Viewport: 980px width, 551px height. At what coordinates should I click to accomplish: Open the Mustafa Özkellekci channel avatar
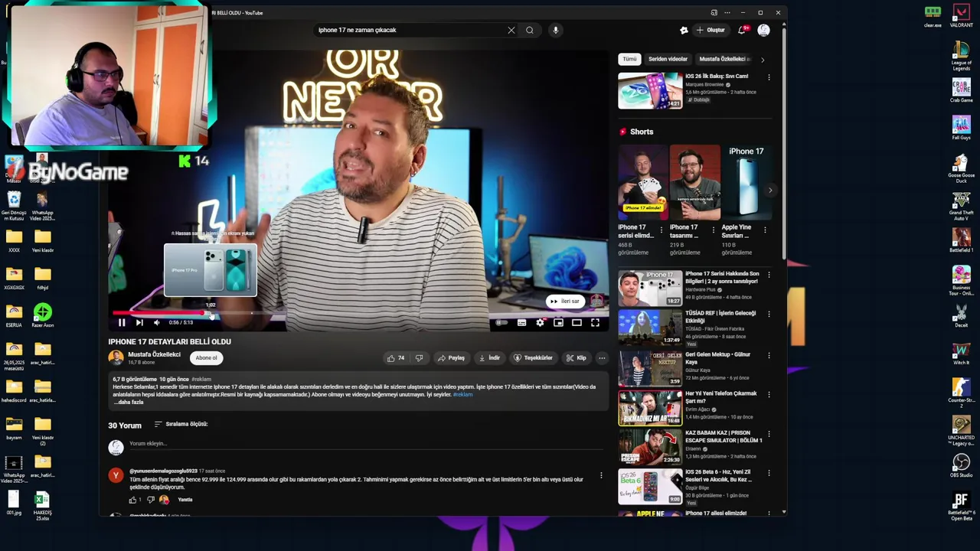(116, 357)
